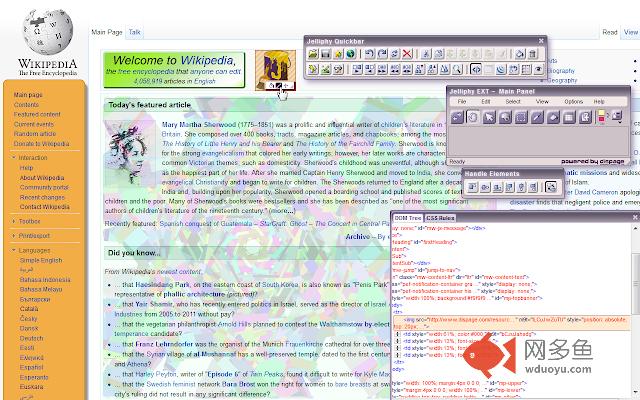This screenshot has height=400, width=640.
Task: Click the DOM panel scrollbar thumb
Action: [x=636, y=283]
